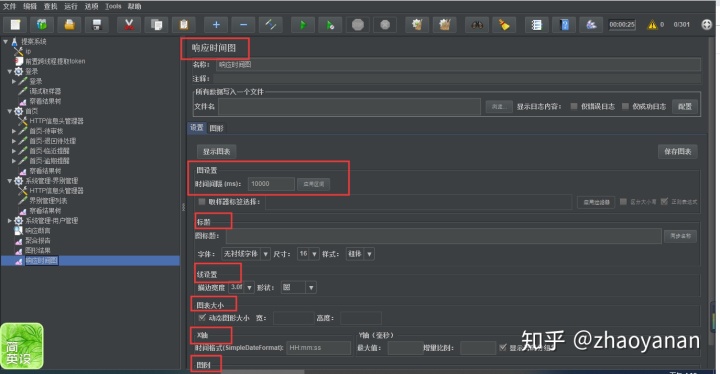
Task: Click the HH:mm:ss time format field
Action: click(x=318, y=348)
